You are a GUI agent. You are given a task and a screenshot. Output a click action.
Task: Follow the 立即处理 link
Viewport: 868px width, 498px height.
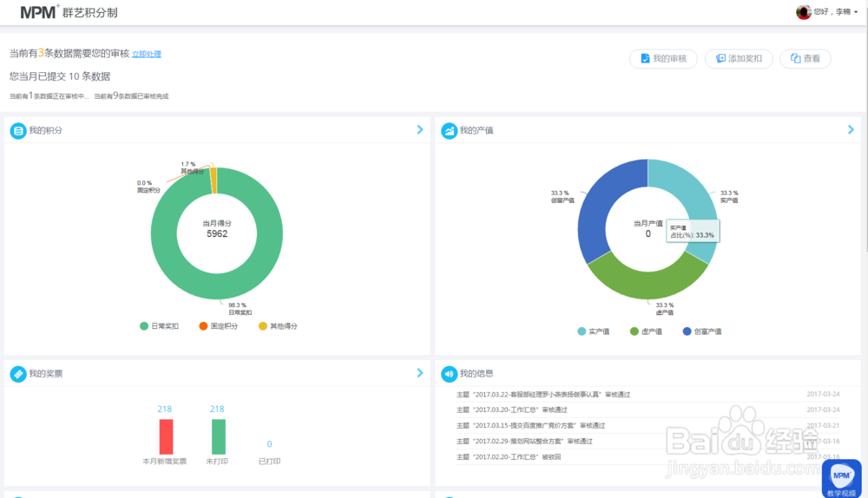click(x=146, y=55)
